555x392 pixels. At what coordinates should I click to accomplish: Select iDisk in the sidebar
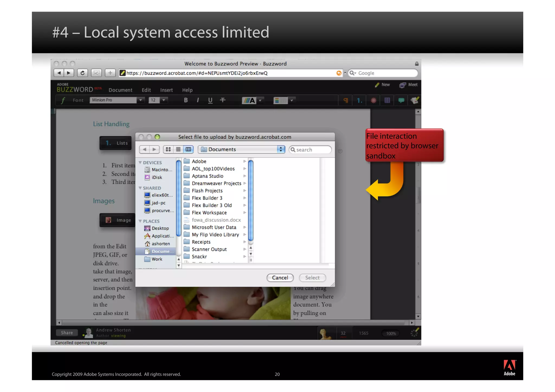point(157,177)
